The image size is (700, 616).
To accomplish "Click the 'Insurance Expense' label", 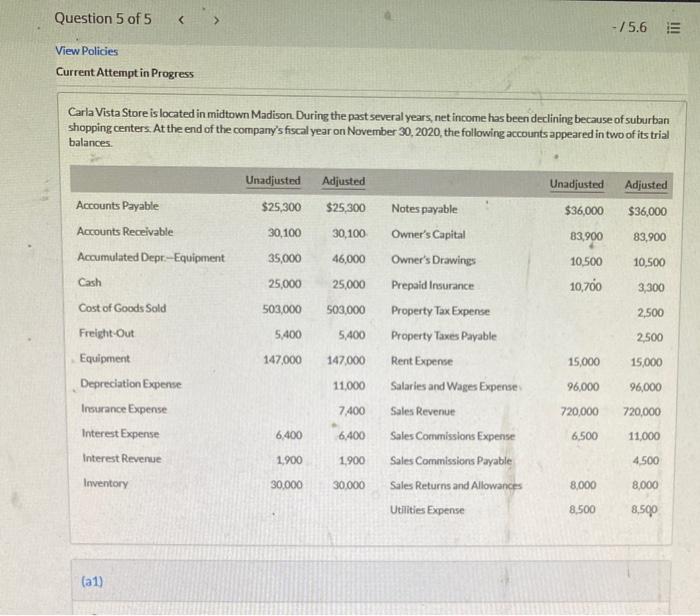I will (124, 409).
